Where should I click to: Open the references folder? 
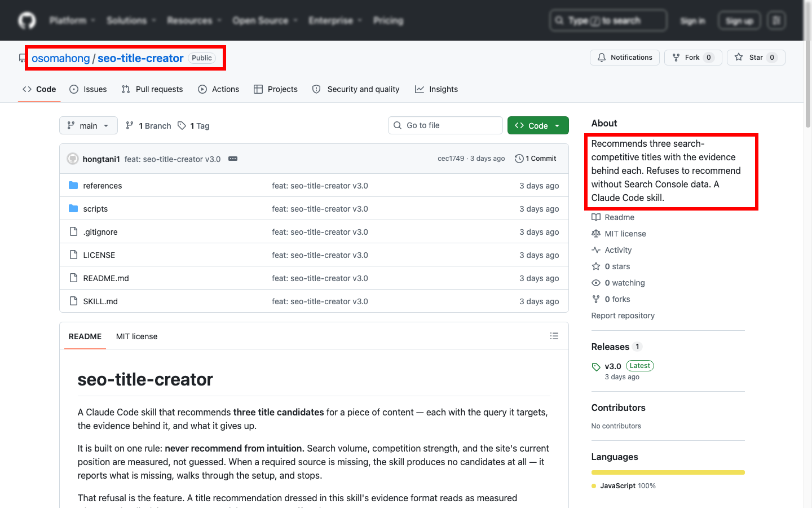tap(103, 186)
